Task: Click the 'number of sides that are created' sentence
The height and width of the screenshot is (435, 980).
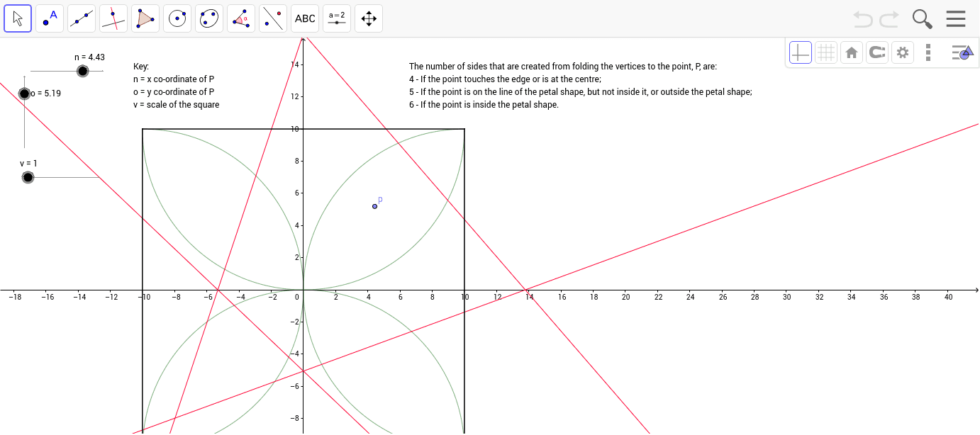Action: click(x=563, y=67)
